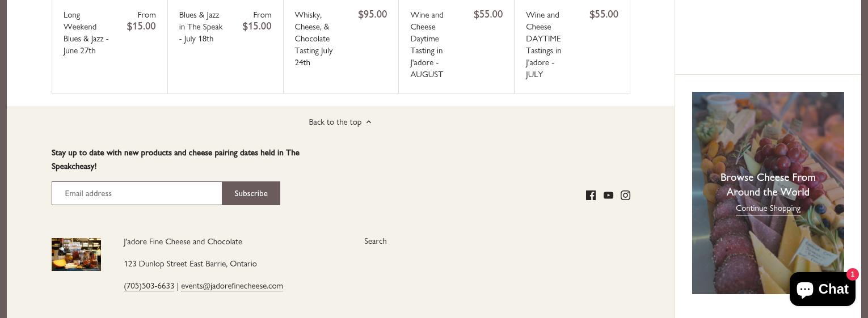Screen dimensions: 868x318
Task: Click Back to the top text
Action: click(335, 122)
